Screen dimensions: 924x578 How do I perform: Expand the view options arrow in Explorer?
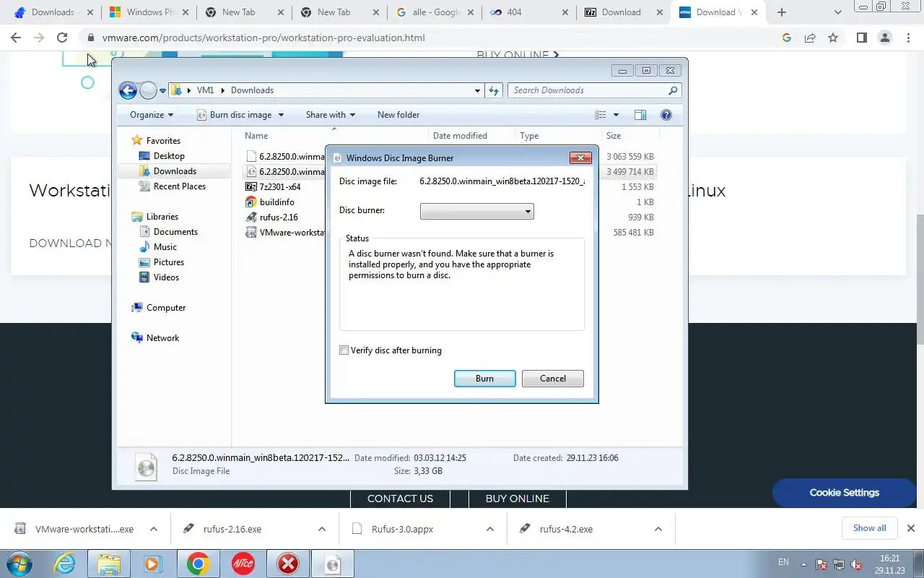[616, 115]
